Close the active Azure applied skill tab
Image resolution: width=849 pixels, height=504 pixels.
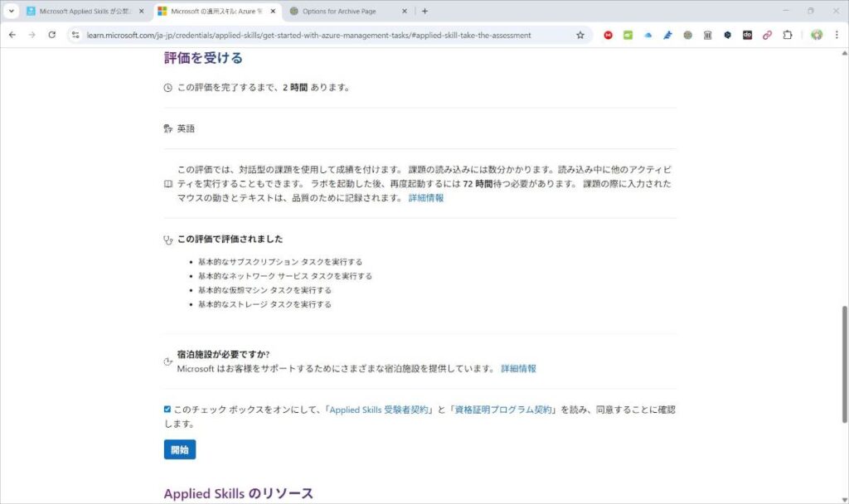[273, 11]
